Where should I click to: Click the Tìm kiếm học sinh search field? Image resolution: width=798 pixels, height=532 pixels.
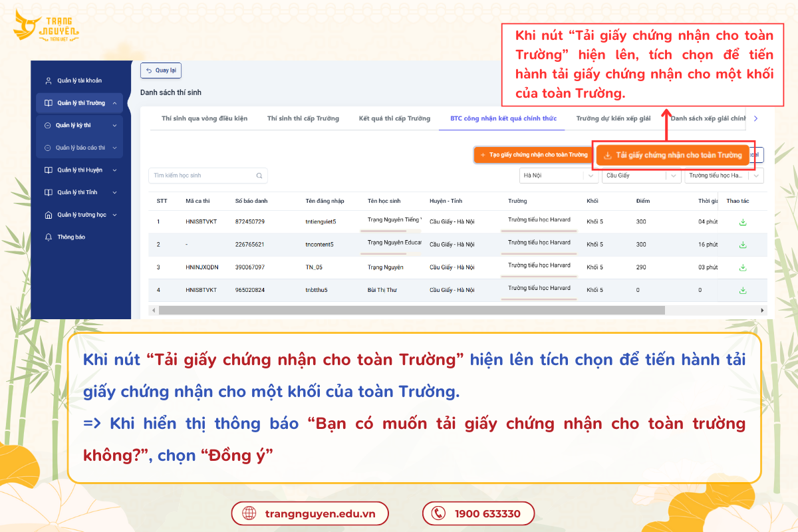pyautogui.click(x=207, y=176)
